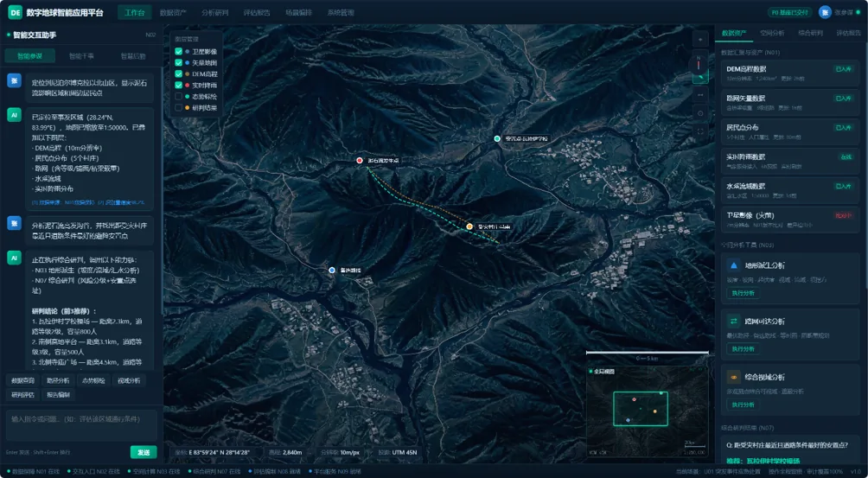Click the 报告编制 quick action button
868x478 pixels.
[58, 395]
